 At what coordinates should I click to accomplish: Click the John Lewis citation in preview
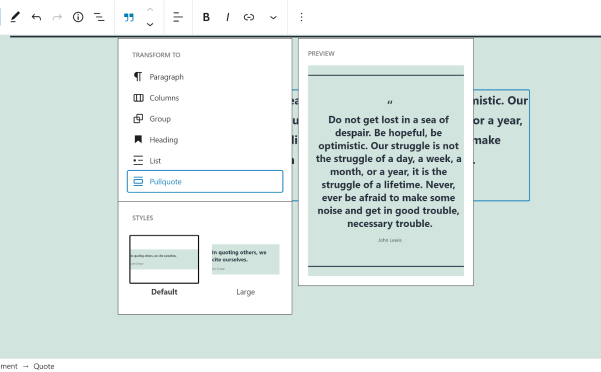point(389,240)
